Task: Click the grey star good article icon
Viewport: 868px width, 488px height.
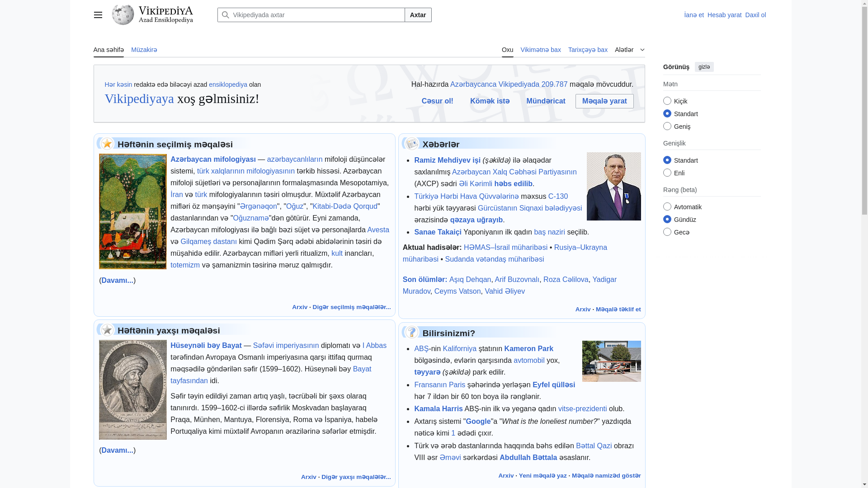Action: [107, 330]
